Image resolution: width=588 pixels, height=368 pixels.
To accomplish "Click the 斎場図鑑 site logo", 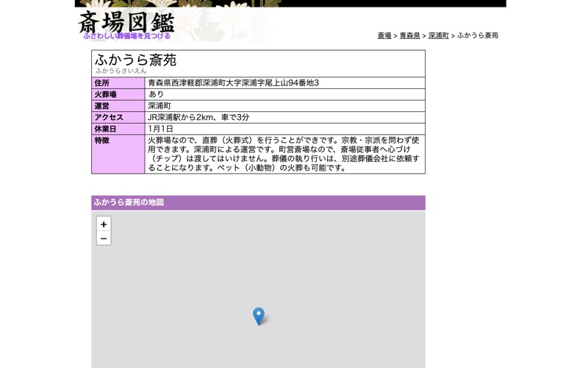I will 126,22.
